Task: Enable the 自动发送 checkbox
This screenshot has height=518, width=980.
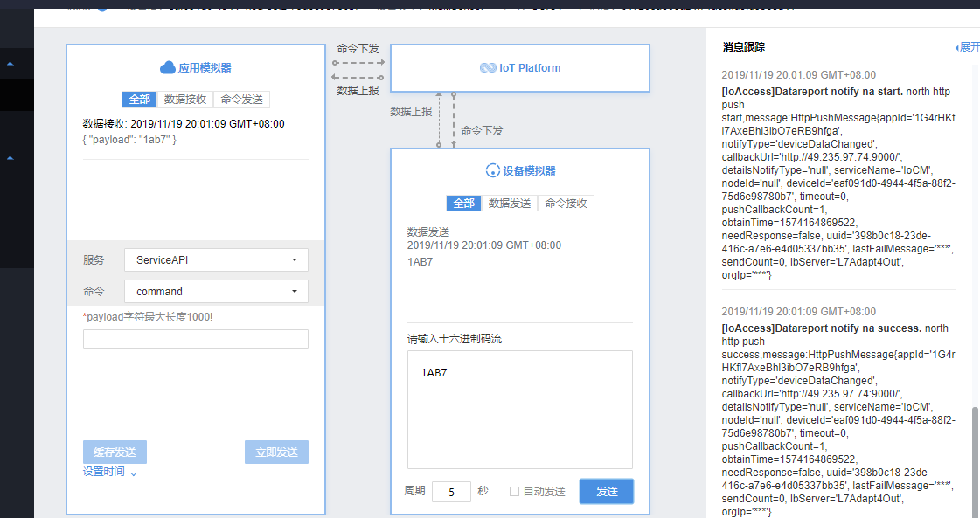Action: pyautogui.click(x=514, y=492)
